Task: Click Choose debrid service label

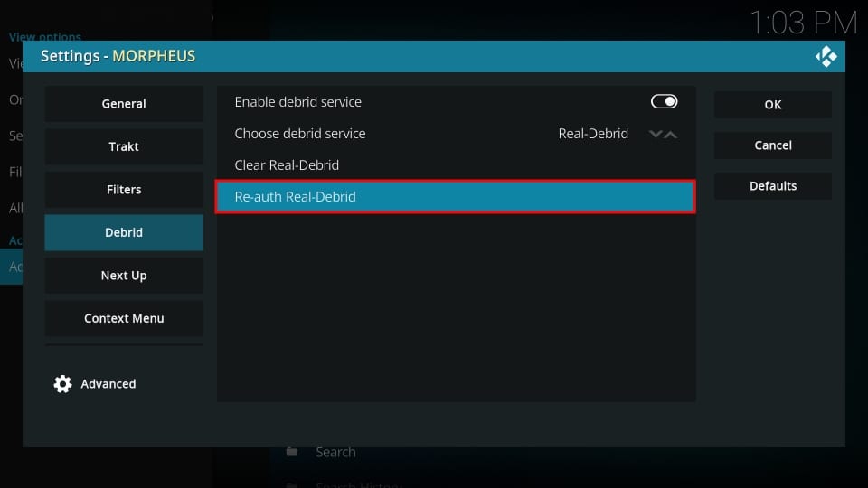Action: pyautogui.click(x=299, y=134)
